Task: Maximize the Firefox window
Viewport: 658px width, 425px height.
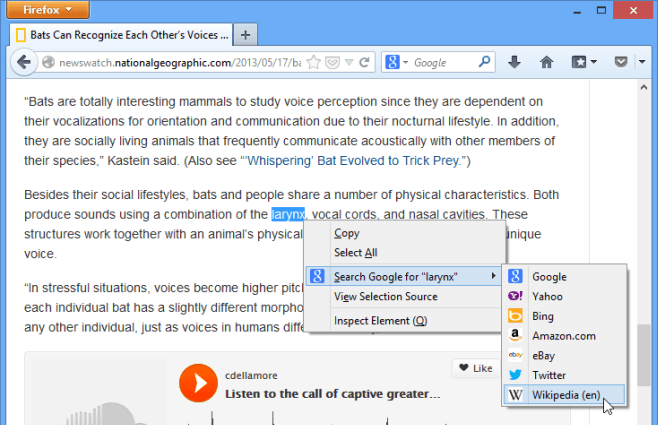Action: (601, 10)
